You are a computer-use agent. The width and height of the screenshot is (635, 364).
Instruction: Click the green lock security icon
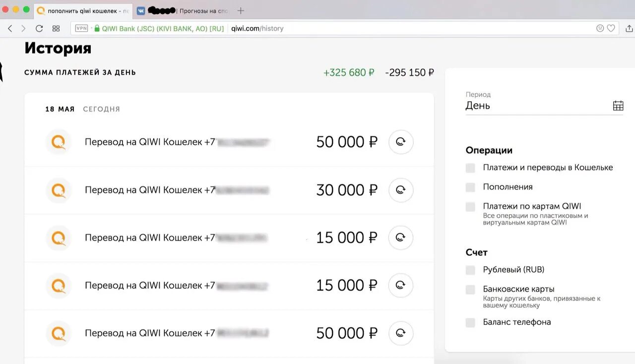pos(97,28)
